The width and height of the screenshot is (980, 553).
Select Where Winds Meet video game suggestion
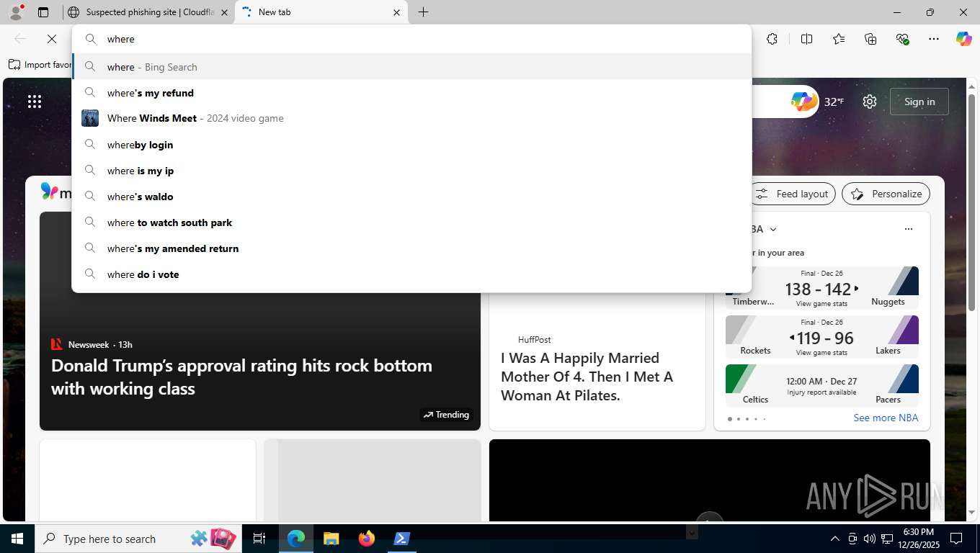tap(411, 118)
